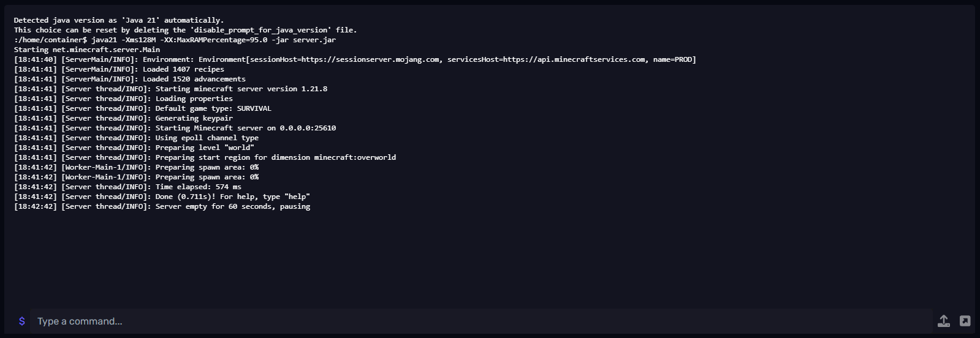
Task: Click the "Server empty for 60 seconds, pausing" line
Action: coord(232,206)
